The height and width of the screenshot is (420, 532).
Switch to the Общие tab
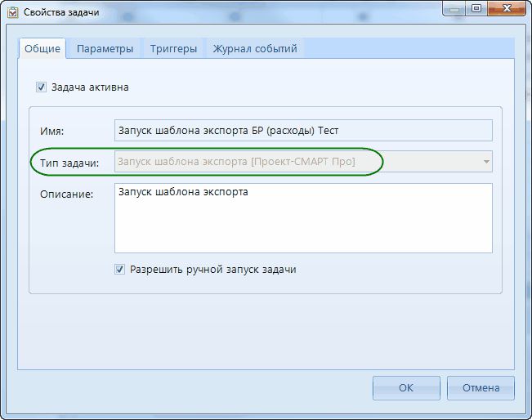pos(42,49)
